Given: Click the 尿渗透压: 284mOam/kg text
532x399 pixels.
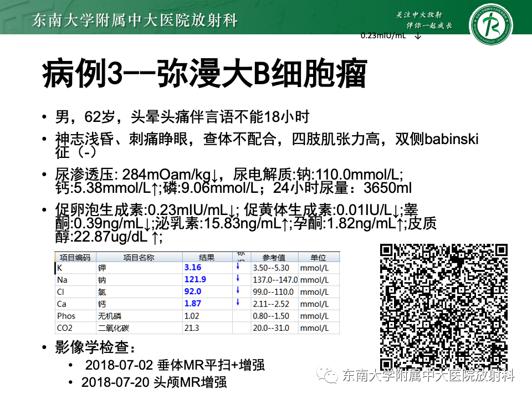Looking at the screenshot, I should tap(136, 175).
